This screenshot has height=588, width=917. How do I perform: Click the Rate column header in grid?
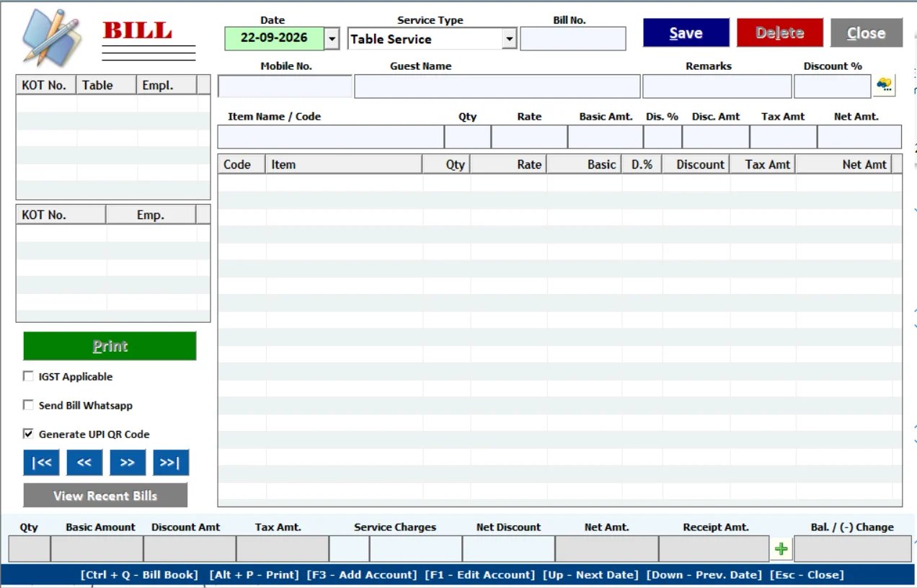[x=508, y=164]
